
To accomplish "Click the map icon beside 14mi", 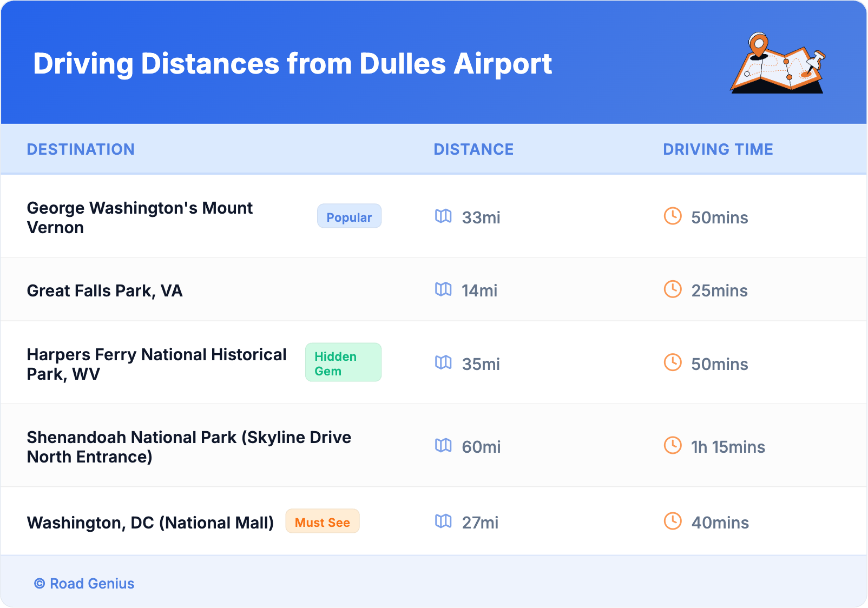I will 443,289.
